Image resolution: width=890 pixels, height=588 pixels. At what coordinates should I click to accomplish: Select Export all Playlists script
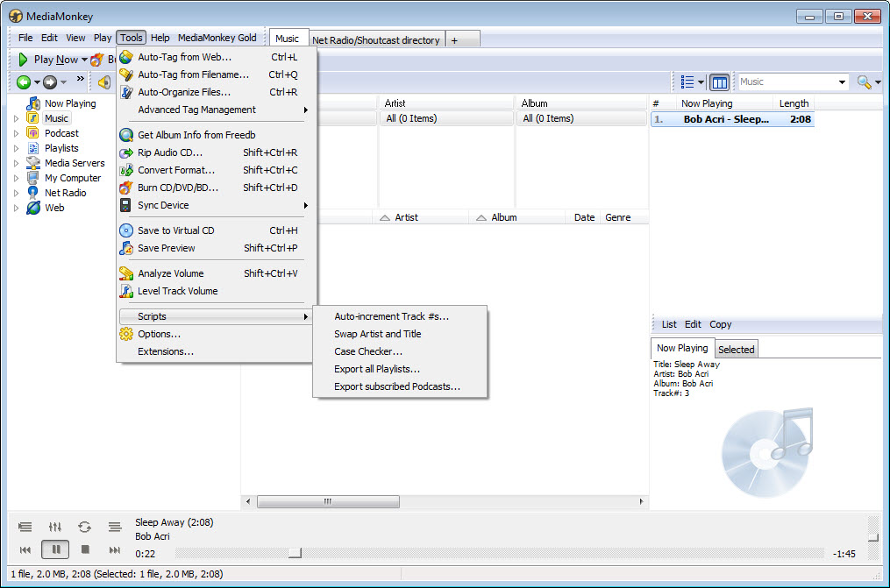pos(400,369)
